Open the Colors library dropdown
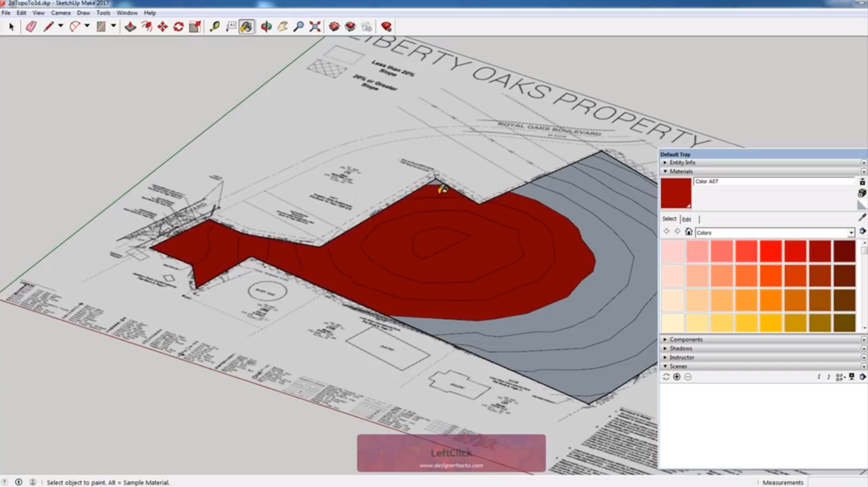This screenshot has height=487, width=868. [851, 233]
